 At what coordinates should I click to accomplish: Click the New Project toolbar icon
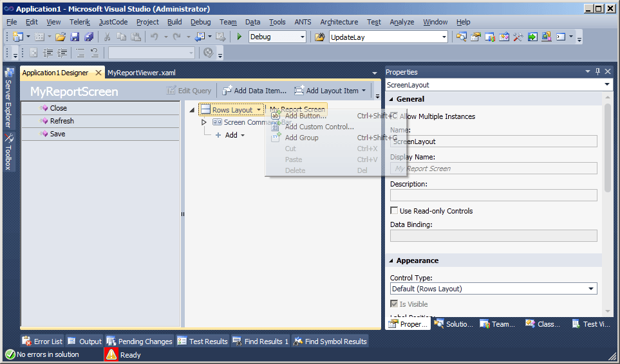(x=18, y=37)
